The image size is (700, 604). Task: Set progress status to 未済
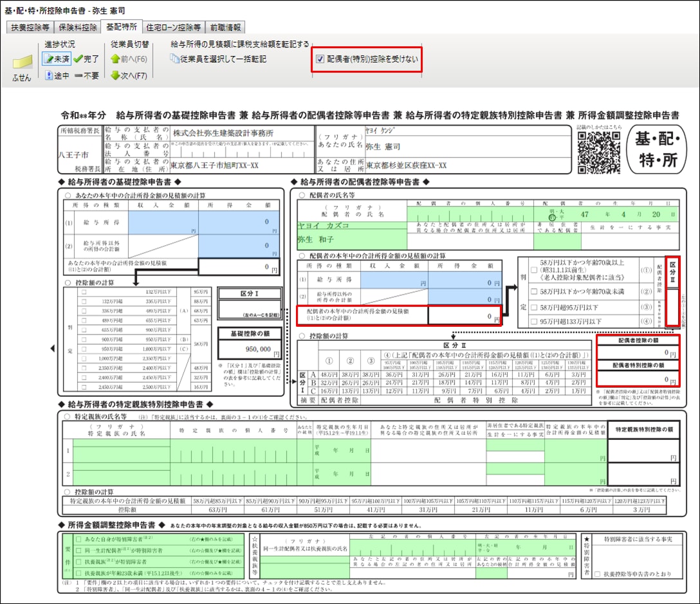click(x=57, y=59)
